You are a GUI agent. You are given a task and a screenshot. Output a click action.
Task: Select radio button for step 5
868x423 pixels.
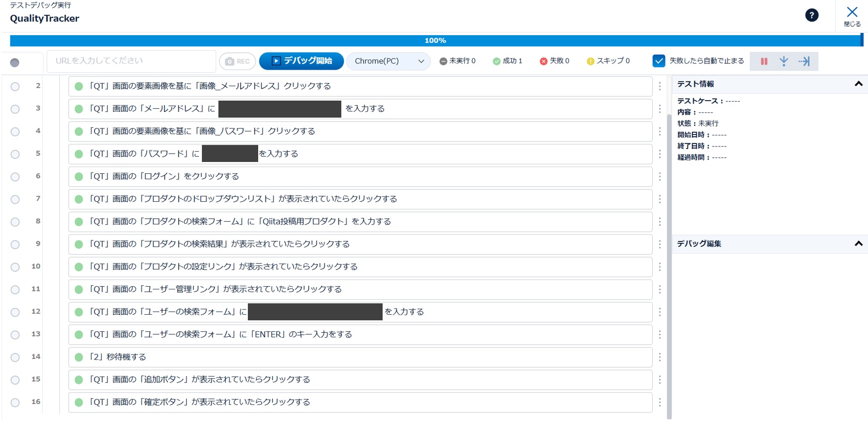click(15, 154)
